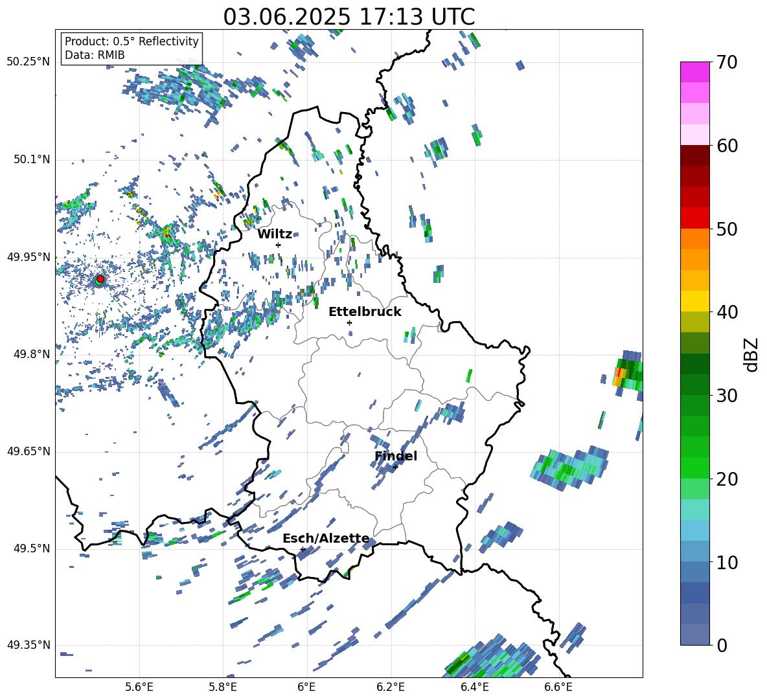This screenshot has height=700, width=767.
Task: Click the colorbar 60 tick label
Action: point(727,146)
